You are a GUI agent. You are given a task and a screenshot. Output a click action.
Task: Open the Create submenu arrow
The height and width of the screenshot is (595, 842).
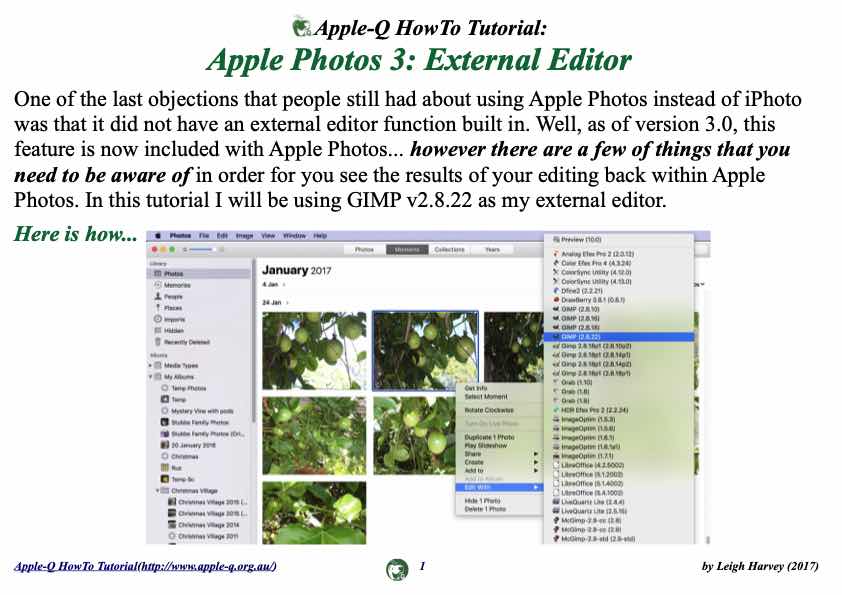click(535, 462)
